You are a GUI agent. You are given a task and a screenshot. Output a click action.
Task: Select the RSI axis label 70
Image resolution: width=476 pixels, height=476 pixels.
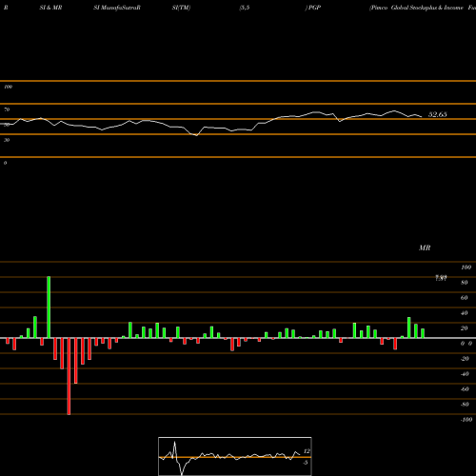[x=7, y=109]
